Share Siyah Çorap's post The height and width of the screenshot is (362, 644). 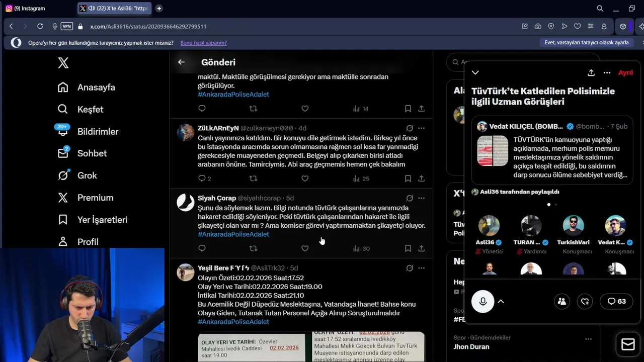(x=421, y=248)
